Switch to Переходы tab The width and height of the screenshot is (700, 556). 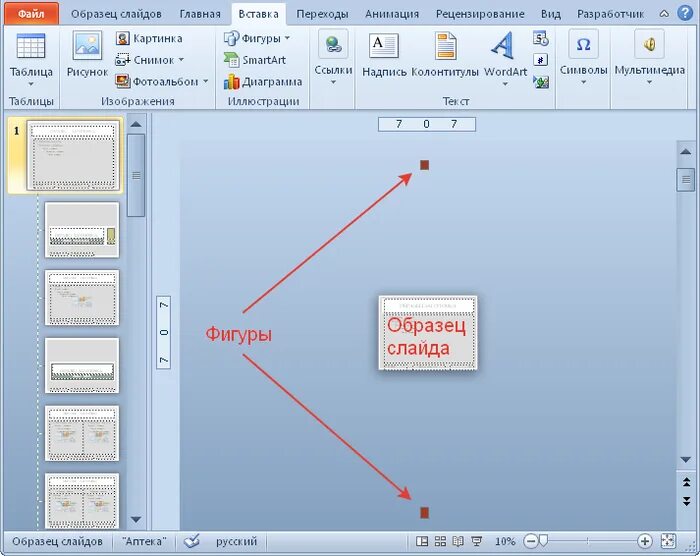(x=322, y=14)
